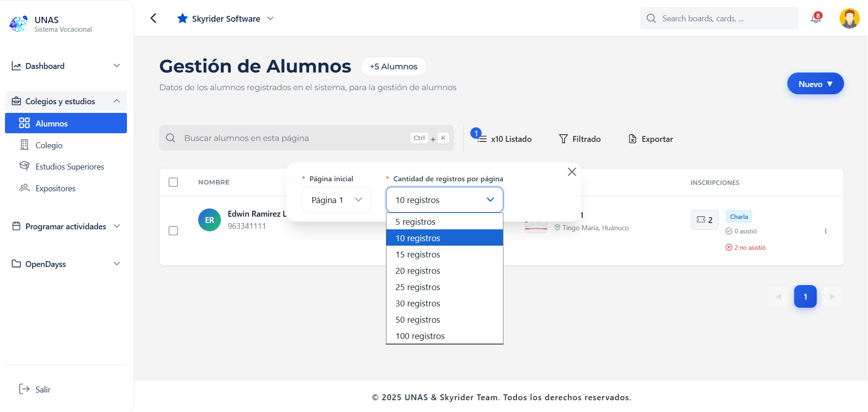Check the Edwin Ramirez row checkbox
The width and height of the screenshot is (868, 412).
coord(173,231)
